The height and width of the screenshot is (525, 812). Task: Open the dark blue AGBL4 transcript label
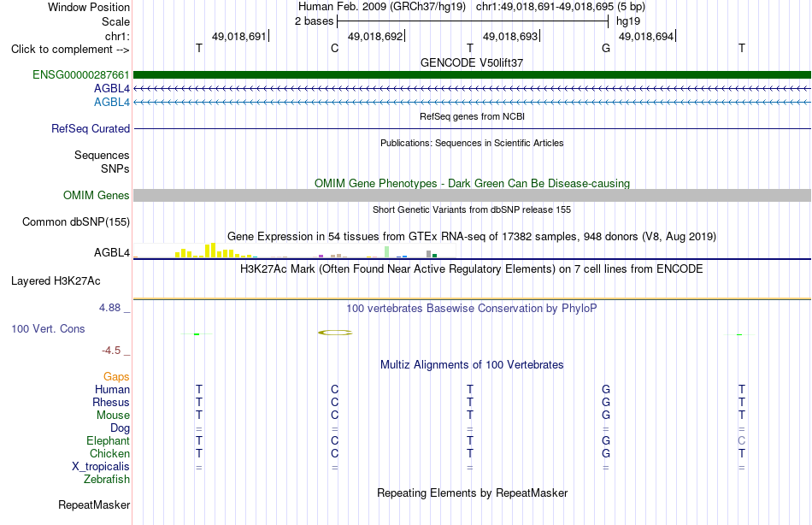(x=112, y=89)
